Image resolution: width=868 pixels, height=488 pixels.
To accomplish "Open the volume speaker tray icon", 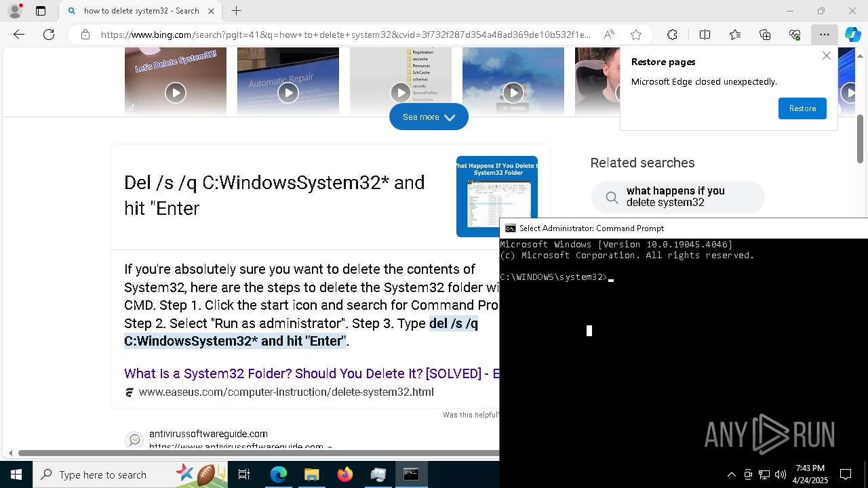I will coord(781,474).
